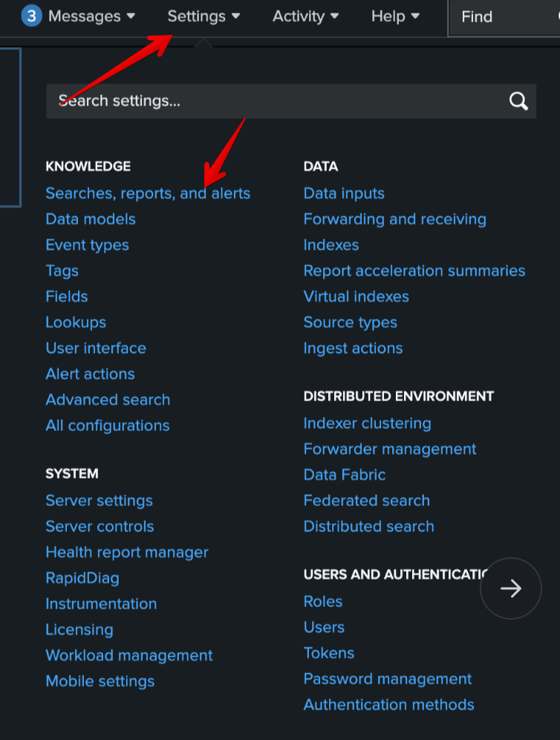Expand the Settings menu
The image size is (560, 740).
click(x=204, y=16)
